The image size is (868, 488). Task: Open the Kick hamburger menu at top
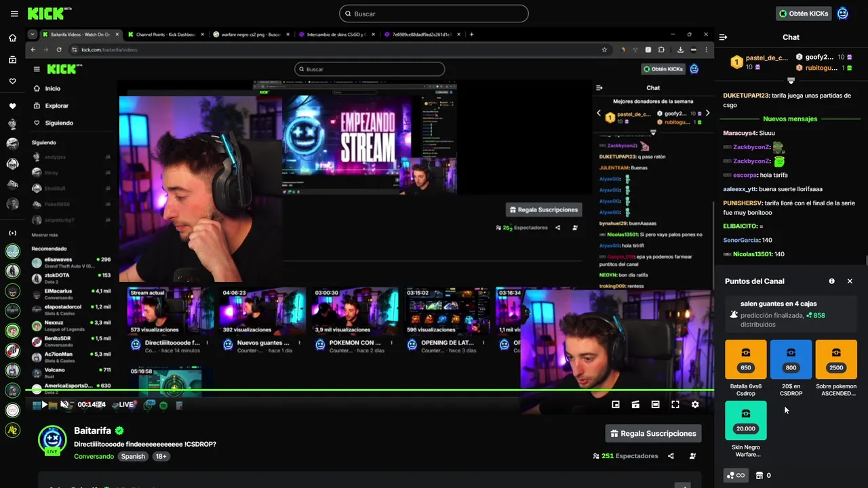point(14,14)
